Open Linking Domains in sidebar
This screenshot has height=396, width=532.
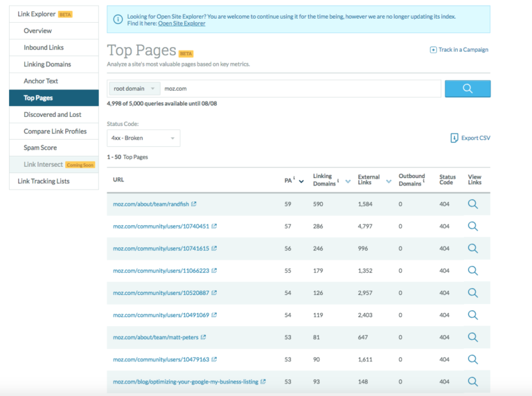tap(54, 64)
